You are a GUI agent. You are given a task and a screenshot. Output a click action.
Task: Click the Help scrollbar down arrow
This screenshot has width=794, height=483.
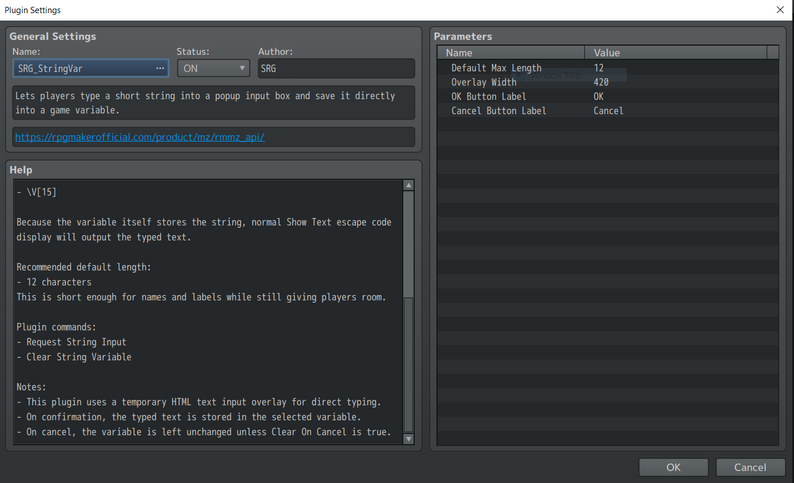pyautogui.click(x=409, y=439)
